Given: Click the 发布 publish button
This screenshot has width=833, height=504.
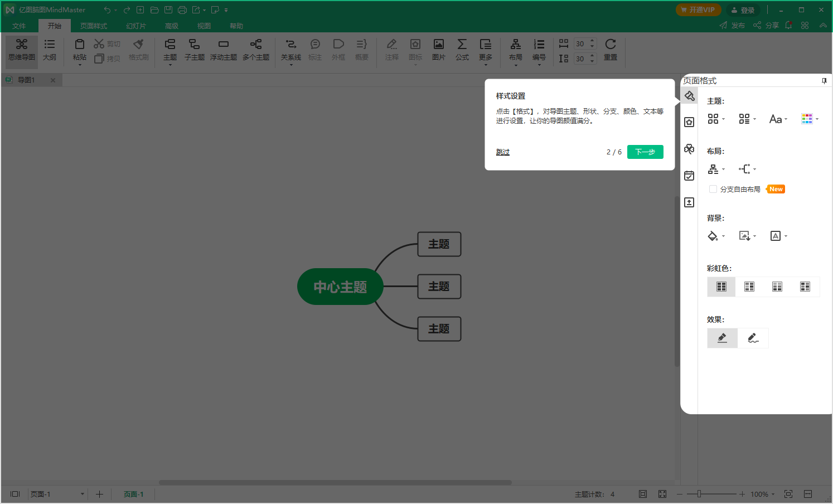Looking at the screenshot, I should click(x=732, y=25).
